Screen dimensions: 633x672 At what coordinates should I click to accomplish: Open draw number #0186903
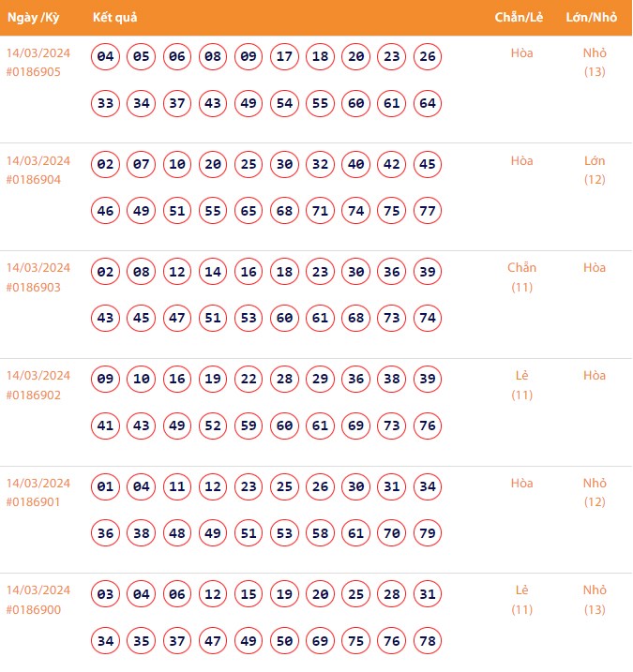[33, 288]
